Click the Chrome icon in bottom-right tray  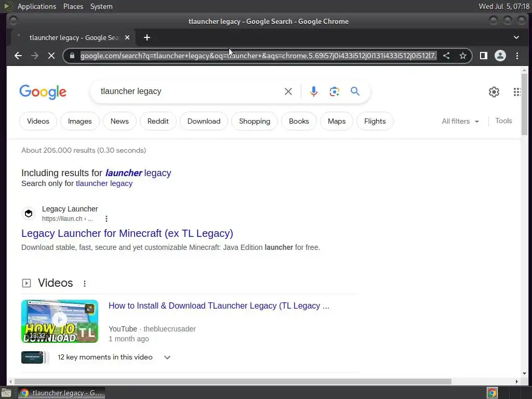tap(492, 393)
